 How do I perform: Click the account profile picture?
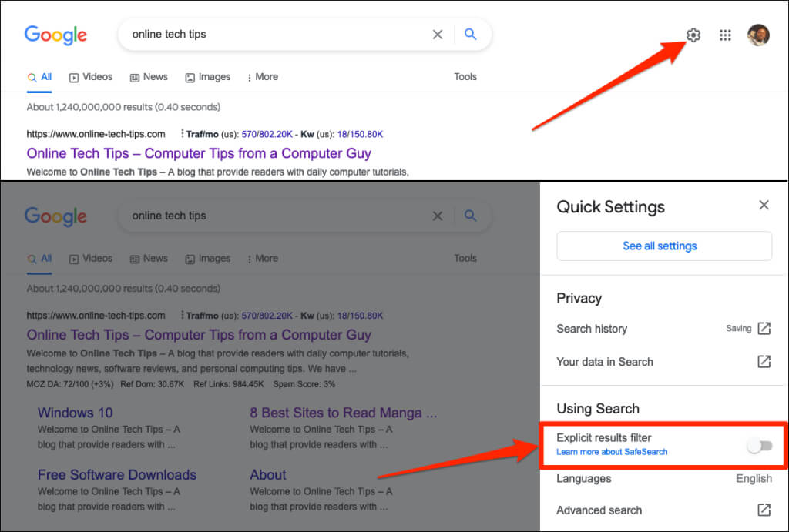point(758,35)
